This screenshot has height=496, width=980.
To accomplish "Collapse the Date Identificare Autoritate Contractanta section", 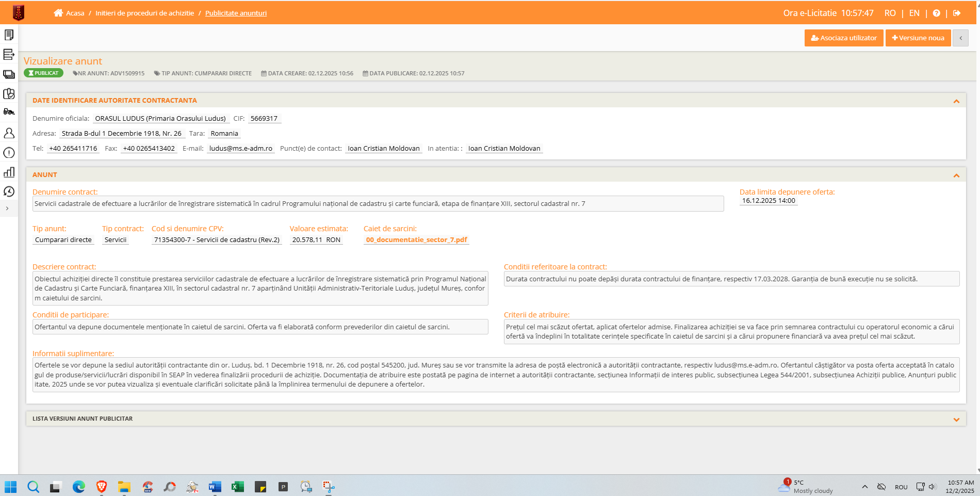I will 956,101.
